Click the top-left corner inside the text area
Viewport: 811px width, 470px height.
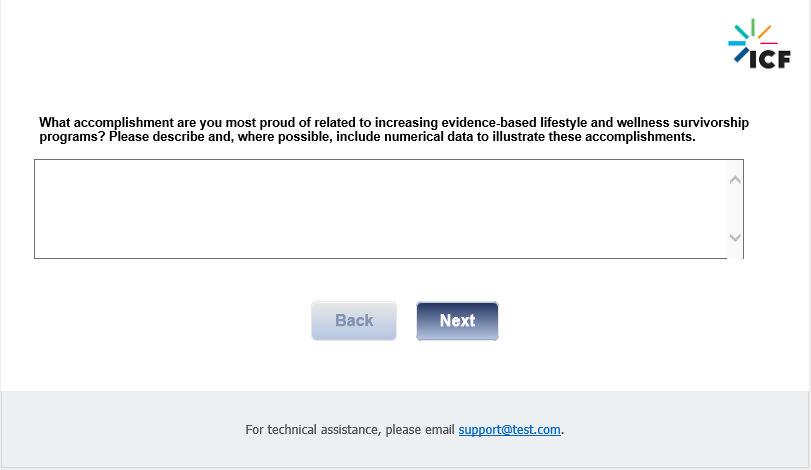[41, 166]
